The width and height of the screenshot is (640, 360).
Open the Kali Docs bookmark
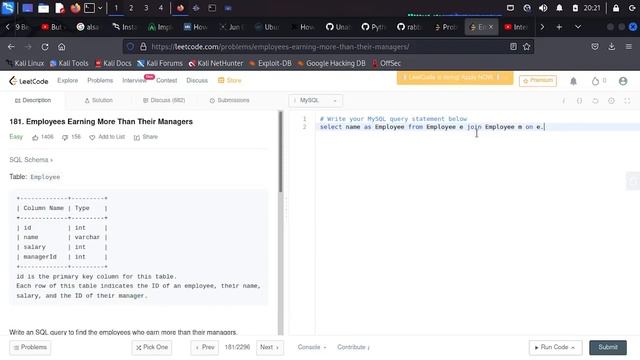[113, 63]
